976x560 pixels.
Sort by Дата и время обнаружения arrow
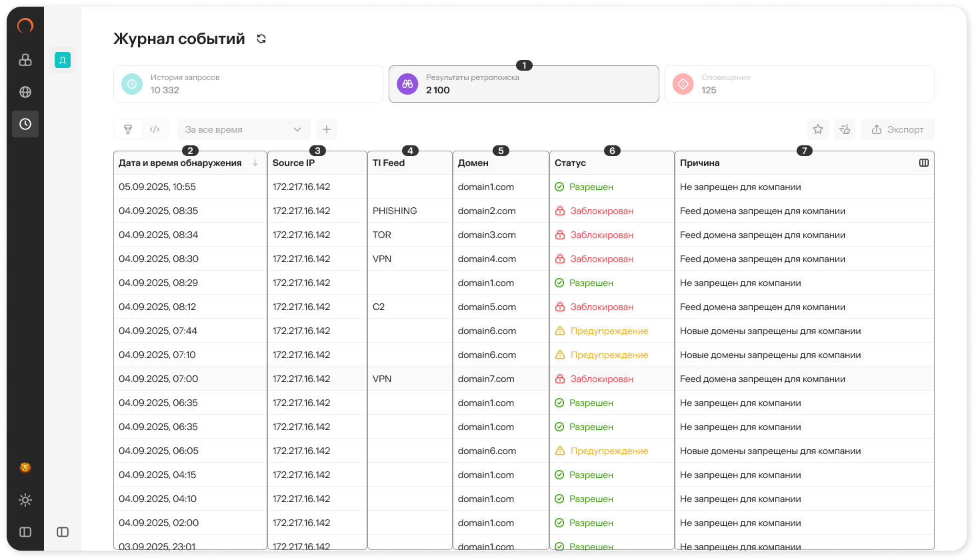pyautogui.click(x=255, y=163)
